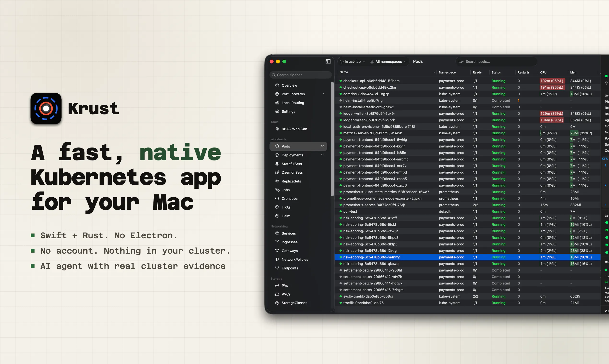Sort by the Status column header
The width and height of the screenshot is (609, 364).
(496, 72)
